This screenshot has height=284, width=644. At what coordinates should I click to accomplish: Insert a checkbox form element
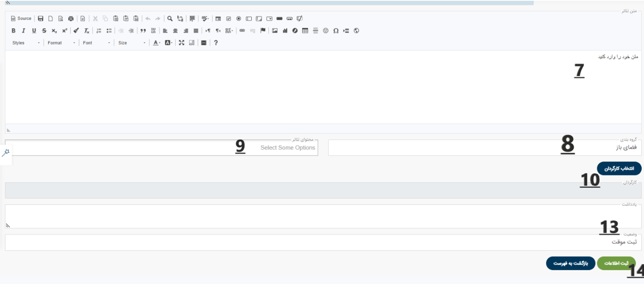(x=228, y=18)
